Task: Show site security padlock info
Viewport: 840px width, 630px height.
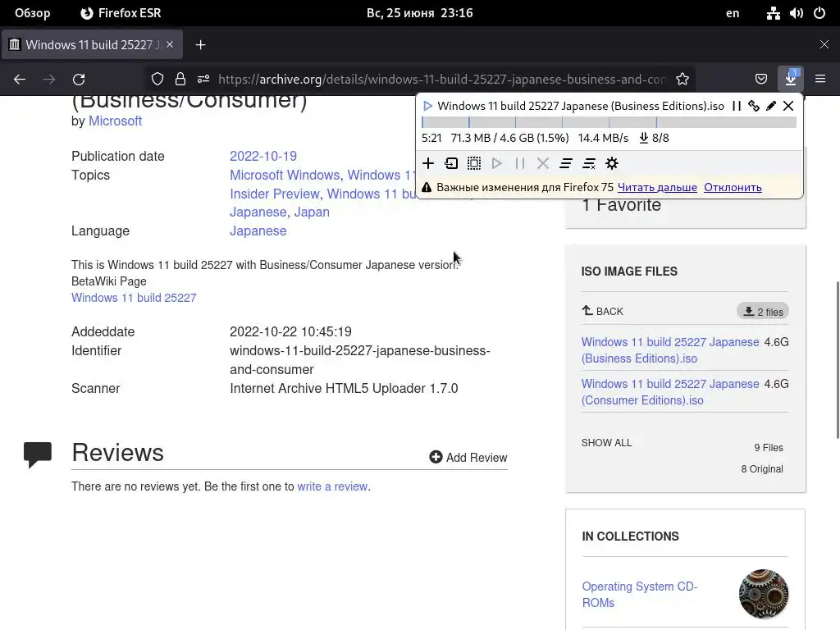Action: [180, 80]
